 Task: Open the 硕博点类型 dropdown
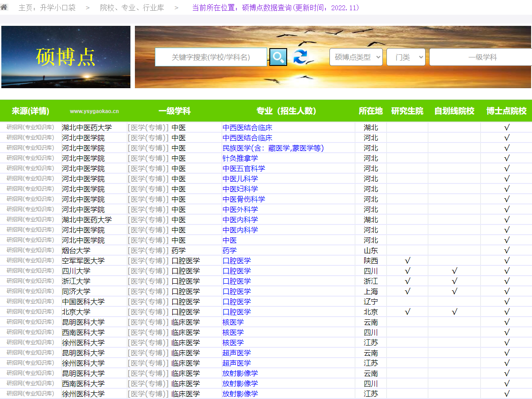[x=356, y=57]
